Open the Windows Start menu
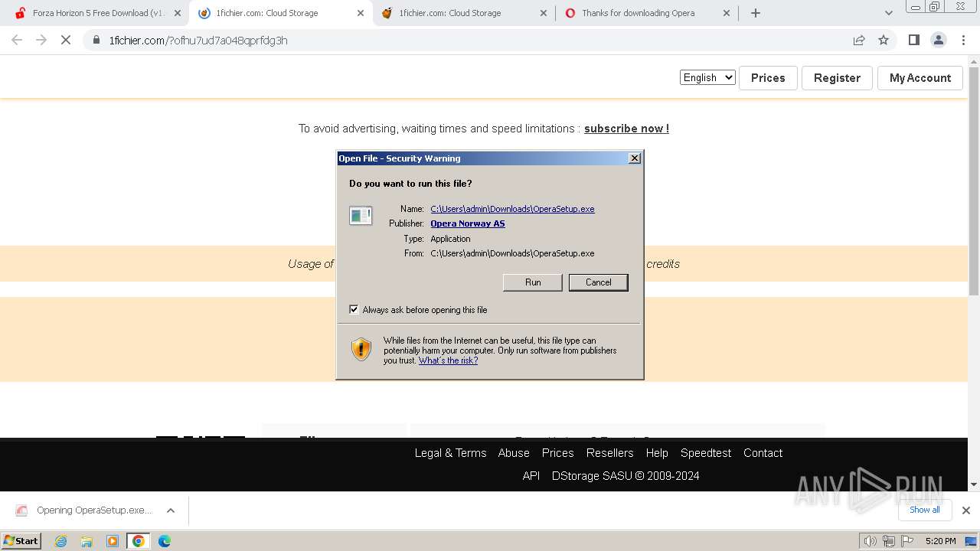This screenshot has height=551, width=980. 21,541
